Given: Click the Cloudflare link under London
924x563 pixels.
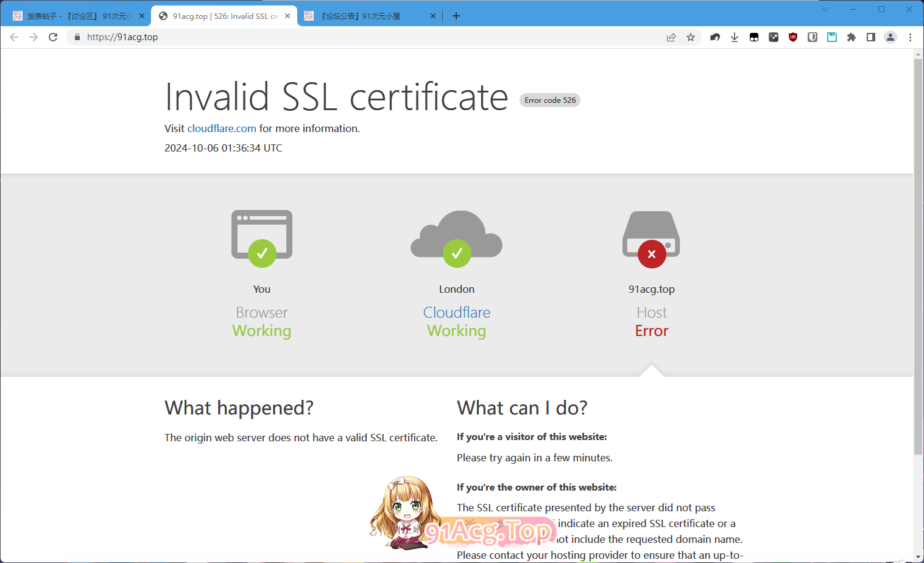Looking at the screenshot, I should click(x=456, y=312).
